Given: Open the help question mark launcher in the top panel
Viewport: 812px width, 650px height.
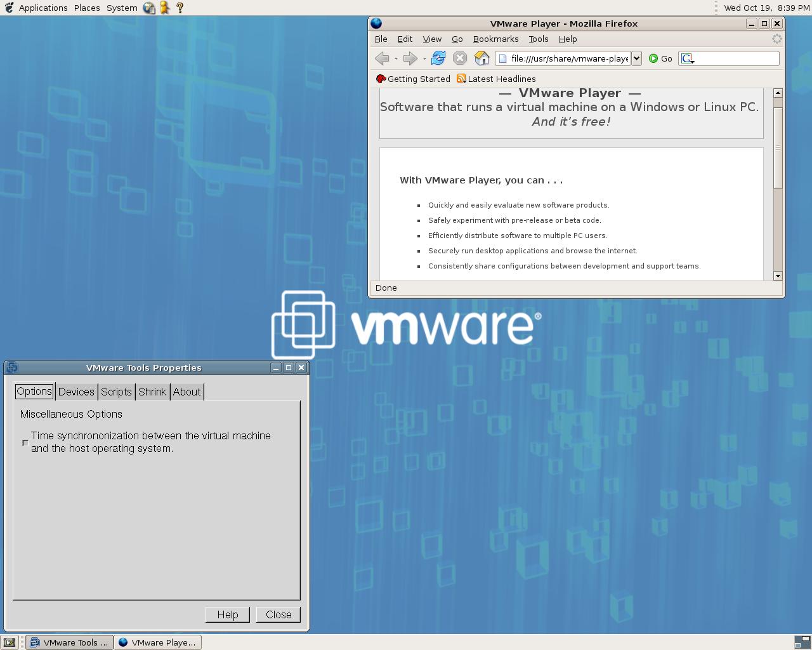Looking at the screenshot, I should pos(180,8).
